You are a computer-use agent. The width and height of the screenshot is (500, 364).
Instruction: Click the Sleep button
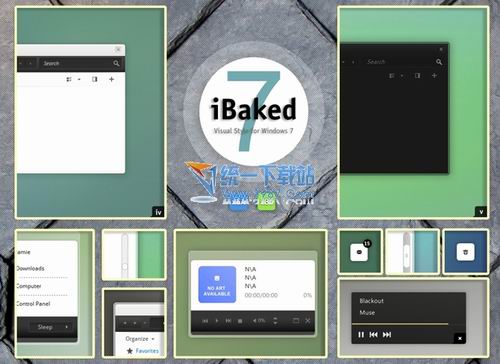click(x=45, y=327)
